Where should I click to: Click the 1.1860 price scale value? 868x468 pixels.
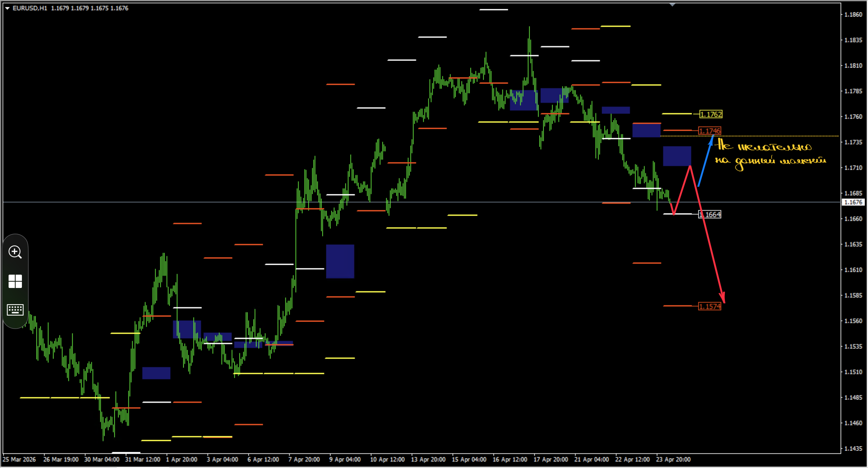[x=853, y=15]
